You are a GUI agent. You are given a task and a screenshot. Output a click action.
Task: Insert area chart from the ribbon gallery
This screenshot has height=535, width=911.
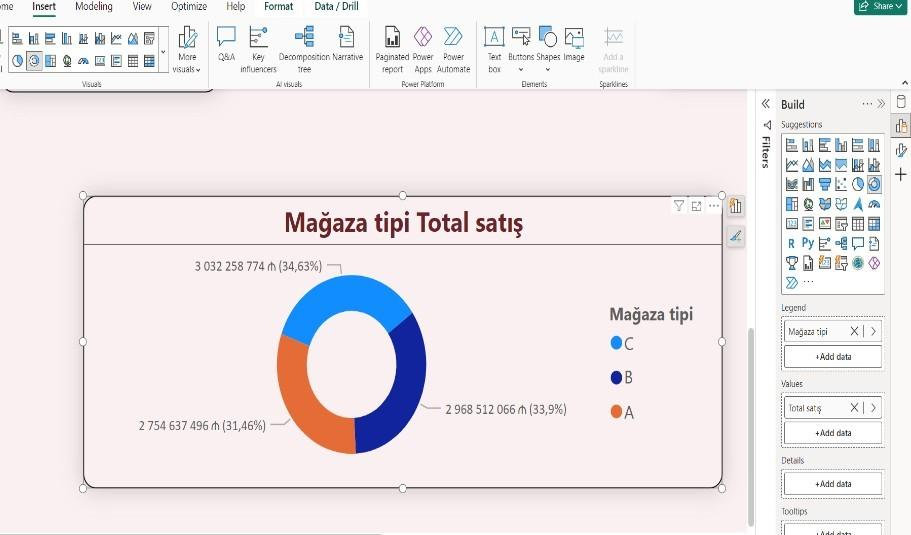(x=133, y=38)
